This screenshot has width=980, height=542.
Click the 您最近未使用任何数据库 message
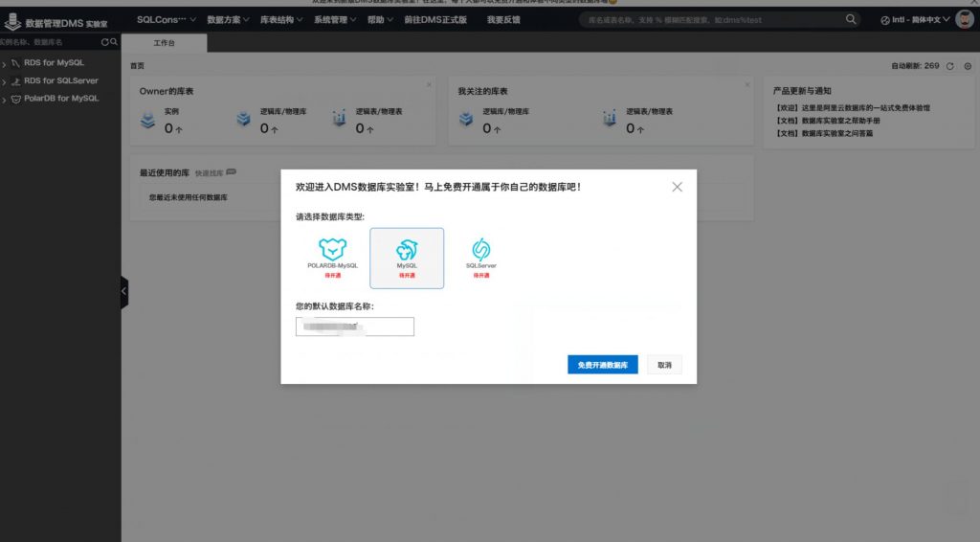pos(189,197)
